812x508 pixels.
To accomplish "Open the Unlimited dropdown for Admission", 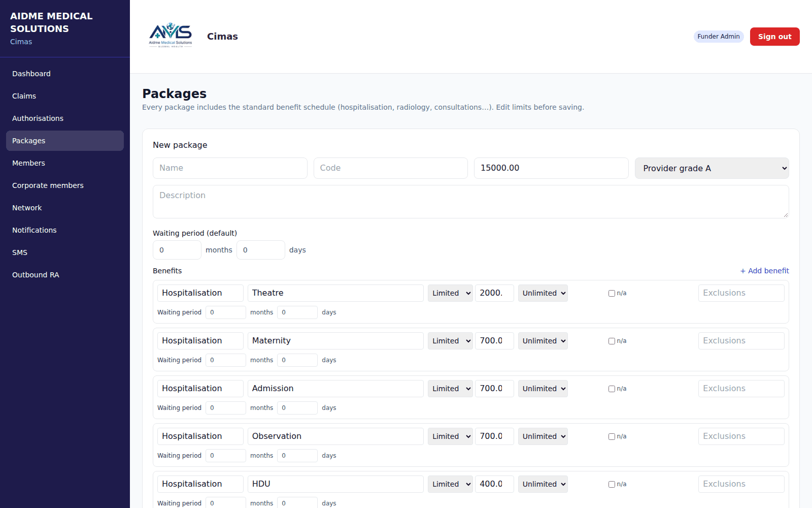I will point(543,389).
